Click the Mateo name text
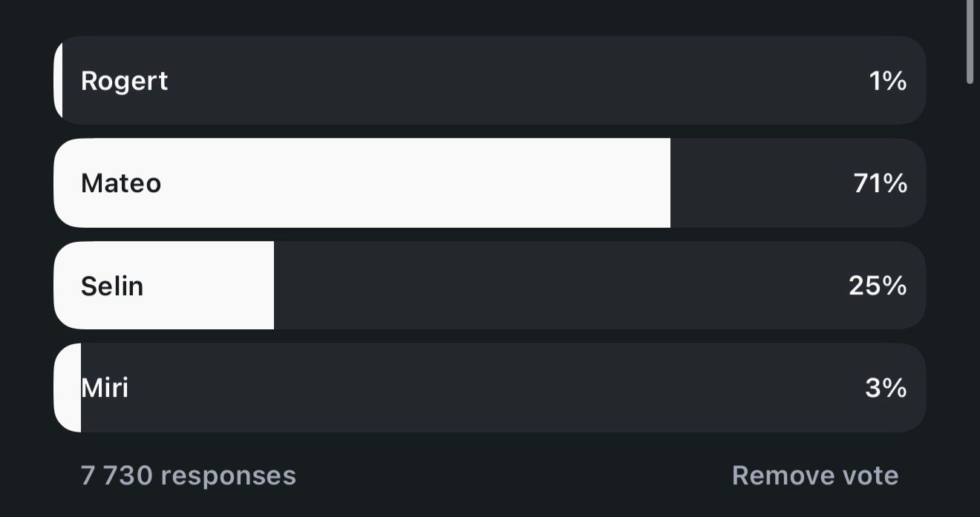 point(120,182)
